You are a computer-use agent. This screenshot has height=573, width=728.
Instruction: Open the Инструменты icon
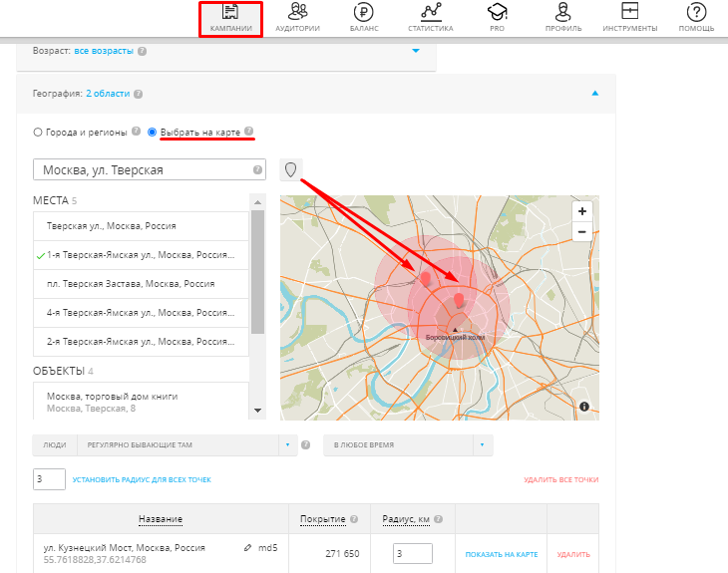(x=629, y=13)
